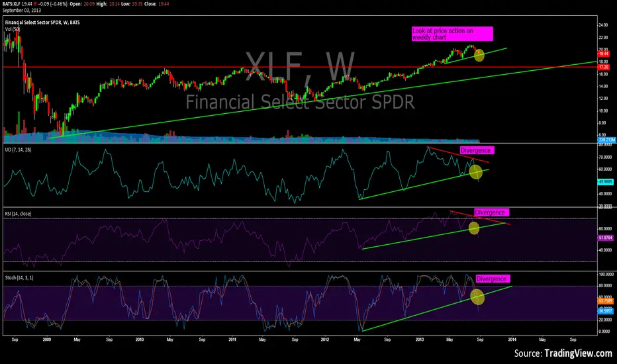Click the -0.09 (-0.46%) change value
Screen dimensions: 617x364
point(52,3)
